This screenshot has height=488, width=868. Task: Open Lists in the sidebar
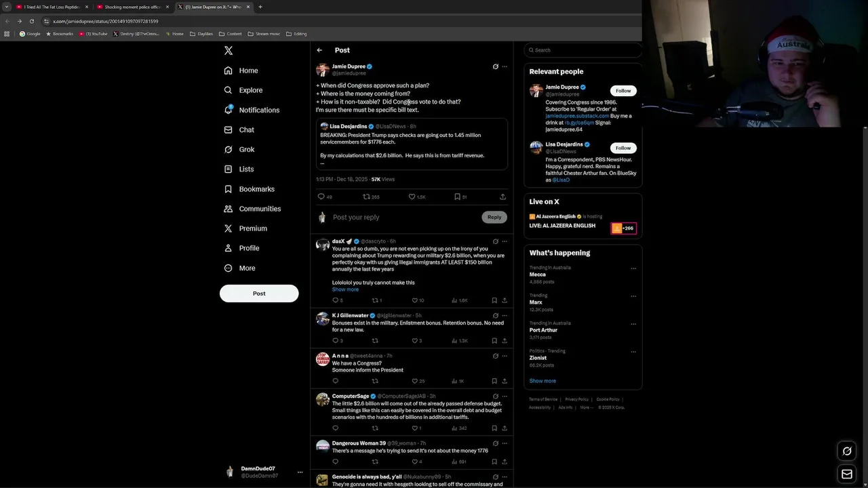click(238, 169)
